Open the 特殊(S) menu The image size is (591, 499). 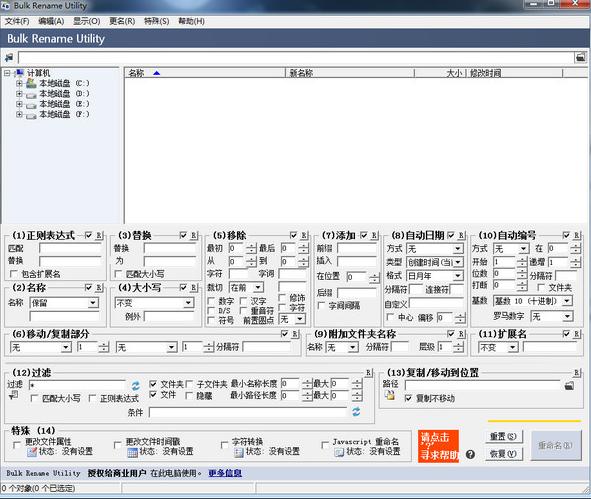157,21
